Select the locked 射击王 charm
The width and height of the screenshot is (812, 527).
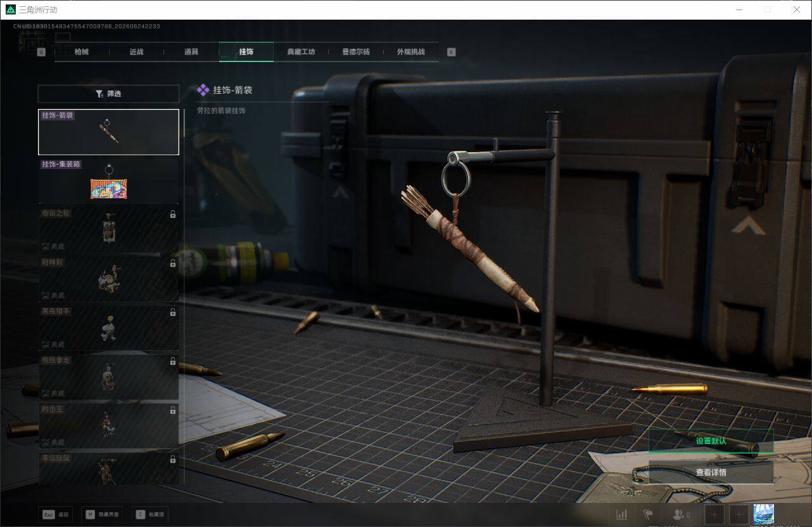point(108,425)
